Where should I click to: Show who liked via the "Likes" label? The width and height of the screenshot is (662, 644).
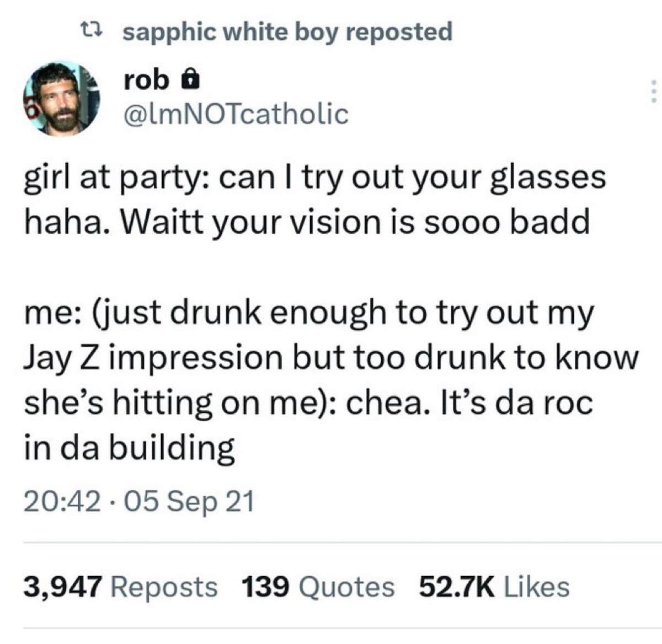click(x=537, y=586)
